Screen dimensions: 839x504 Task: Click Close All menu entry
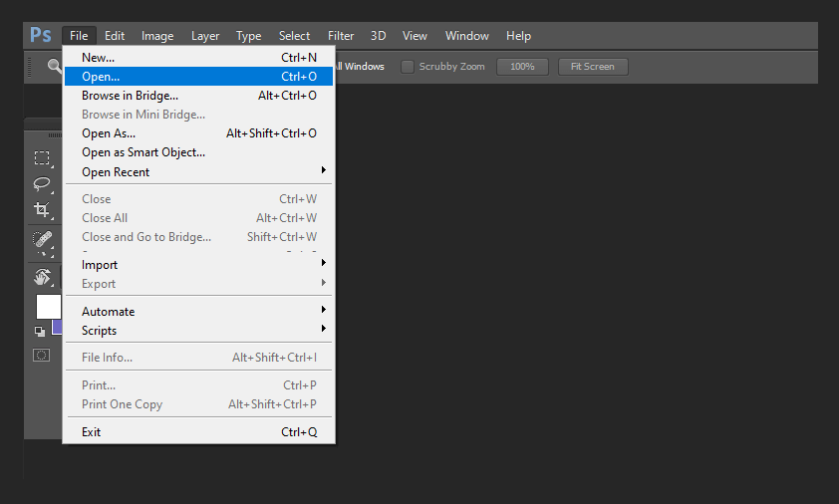pos(198,218)
